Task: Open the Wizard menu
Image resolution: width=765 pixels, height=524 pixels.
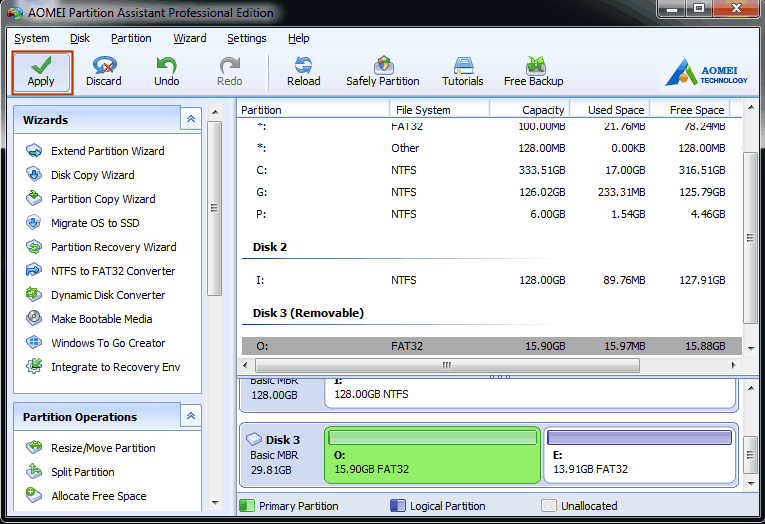Action: click(190, 38)
